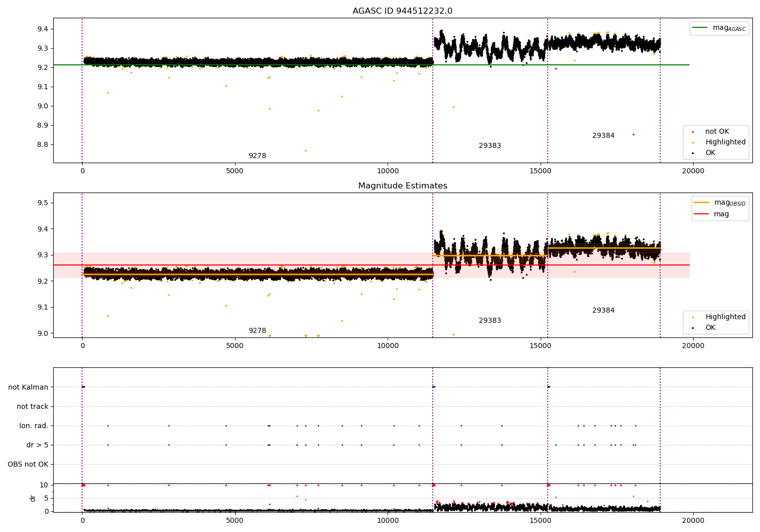Click the '9278' label in the top plot
The height and width of the screenshot is (532, 760).
257,156
